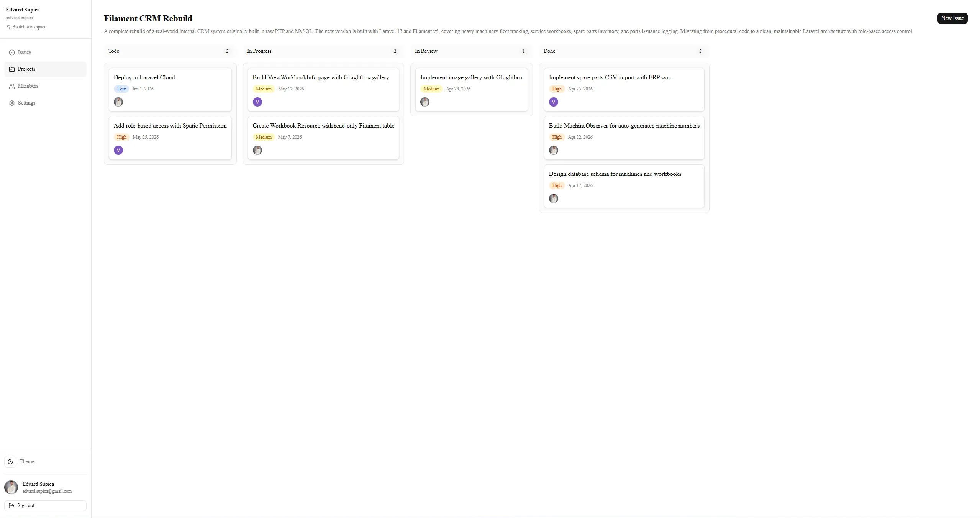Click Medium badge on Implement image gallery card
This screenshot has width=980, height=518.
(x=431, y=89)
